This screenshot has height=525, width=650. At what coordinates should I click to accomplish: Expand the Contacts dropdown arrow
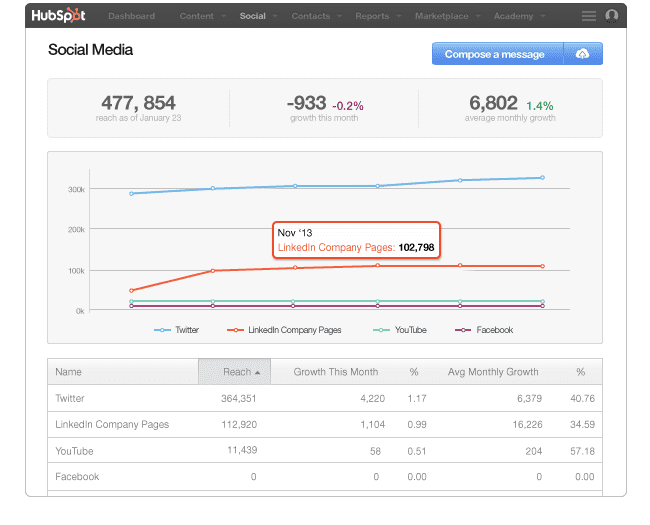tap(340, 16)
